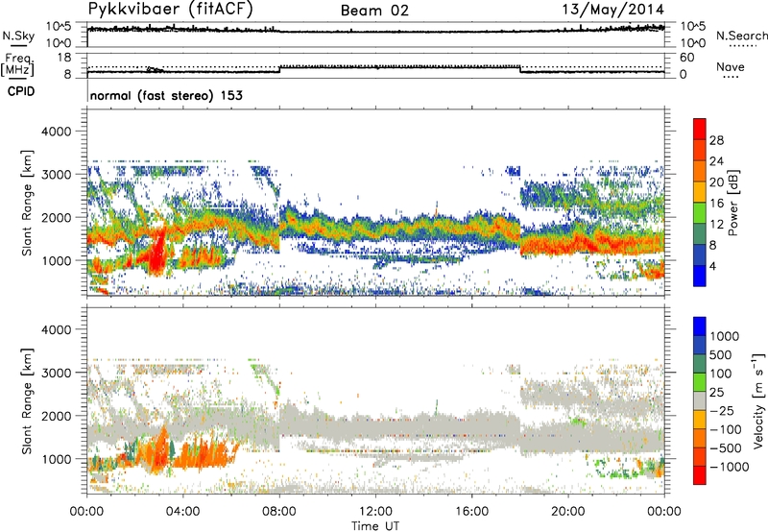
Task: Click the "16" label on Power scale
Action: [x=716, y=203]
